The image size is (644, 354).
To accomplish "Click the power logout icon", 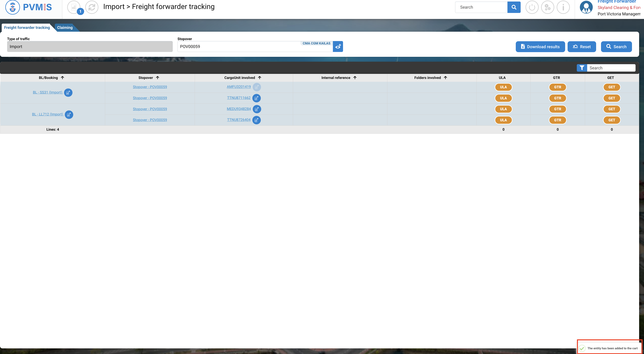I will pyautogui.click(x=532, y=7).
